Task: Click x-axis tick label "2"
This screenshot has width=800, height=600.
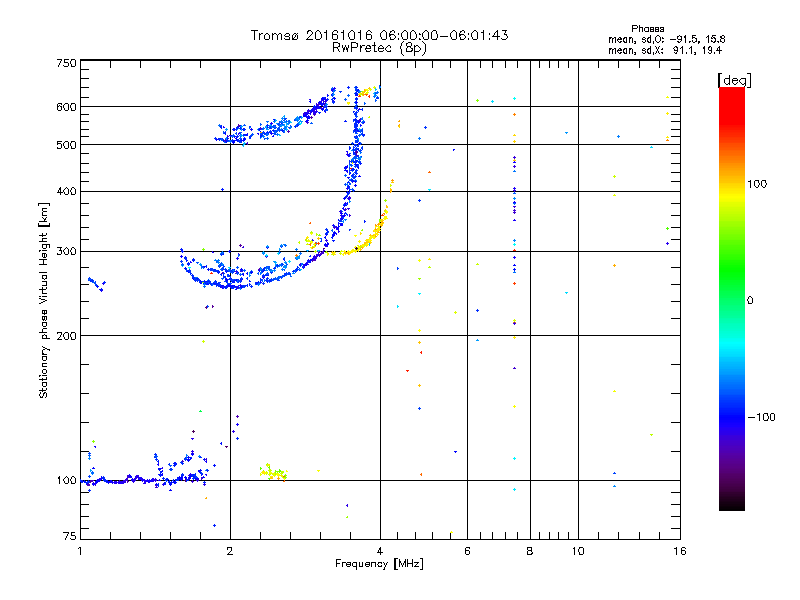Action: tap(230, 551)
